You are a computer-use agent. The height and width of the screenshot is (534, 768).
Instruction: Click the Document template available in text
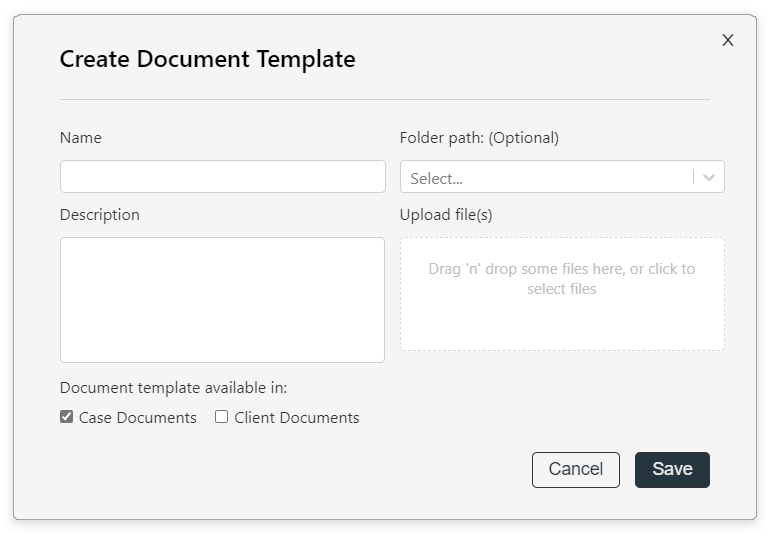coord(173,388)
